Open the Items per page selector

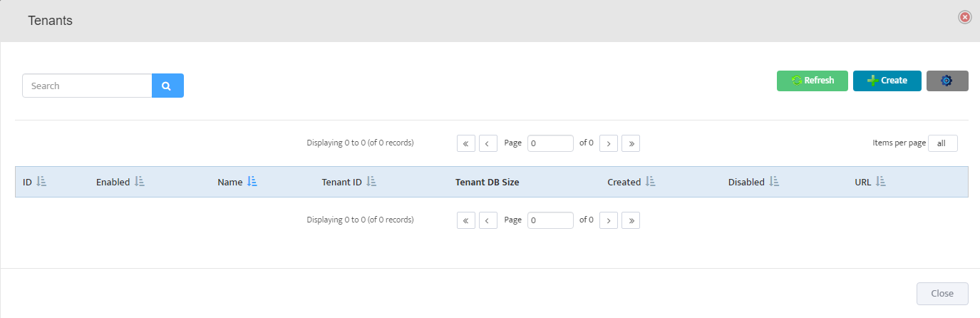click(x=942, y=143)
